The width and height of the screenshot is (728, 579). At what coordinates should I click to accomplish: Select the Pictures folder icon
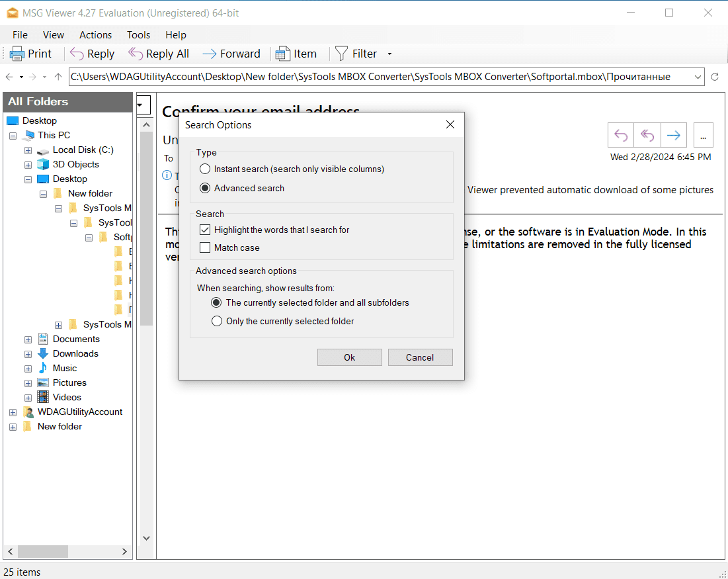[x=43, y=382]
